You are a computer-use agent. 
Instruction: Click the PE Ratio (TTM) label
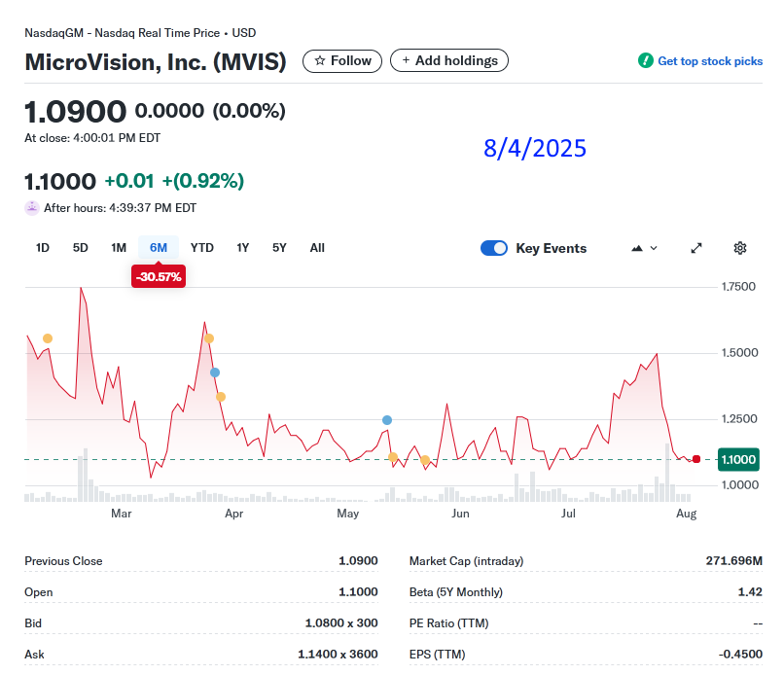click(449, 623)
